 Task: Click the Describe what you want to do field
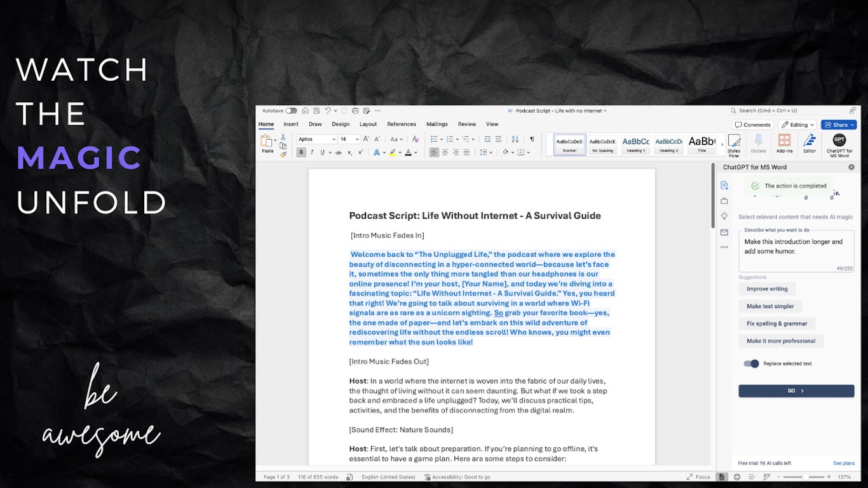796,251
